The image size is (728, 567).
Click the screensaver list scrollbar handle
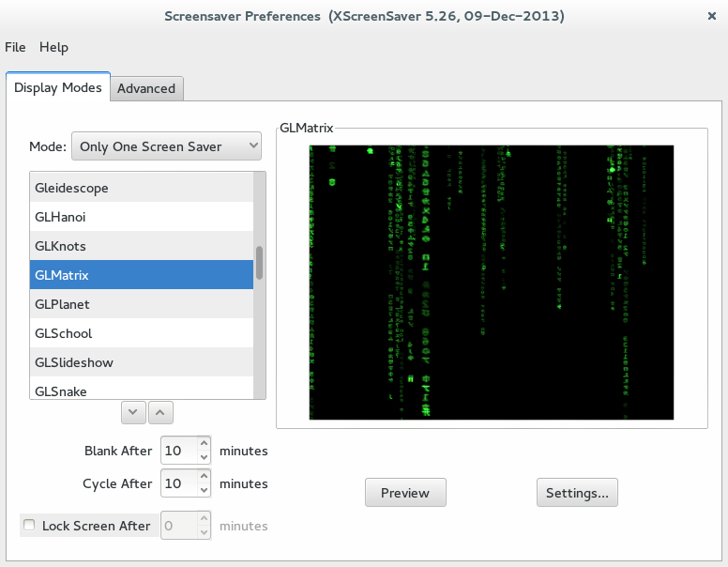pos(260,263)
